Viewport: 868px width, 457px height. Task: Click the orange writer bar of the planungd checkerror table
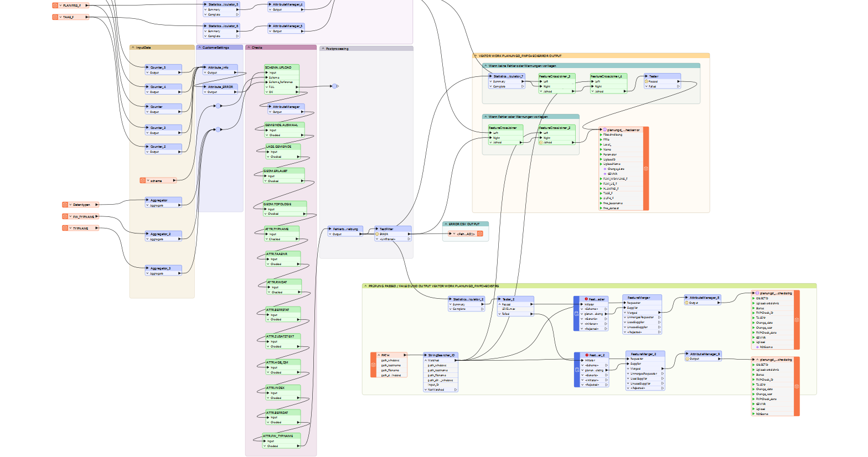point(645,169)
